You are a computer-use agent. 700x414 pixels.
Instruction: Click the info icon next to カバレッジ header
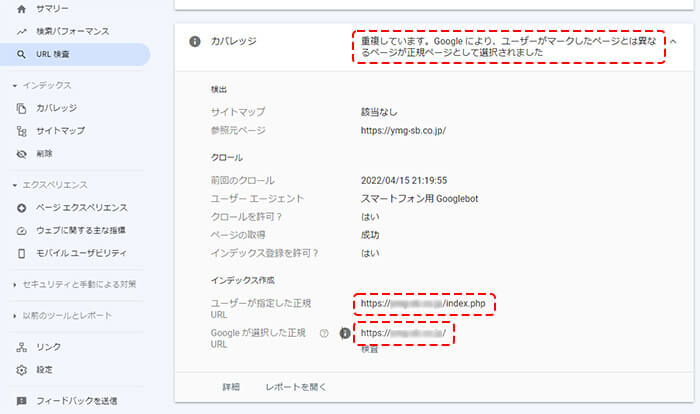pos(195,42)
